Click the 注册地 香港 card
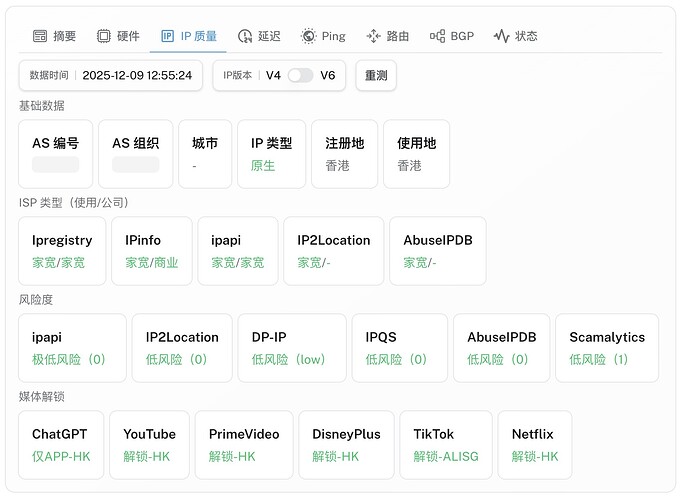Viewport: 682px width, 500px height. click(344, 154)
